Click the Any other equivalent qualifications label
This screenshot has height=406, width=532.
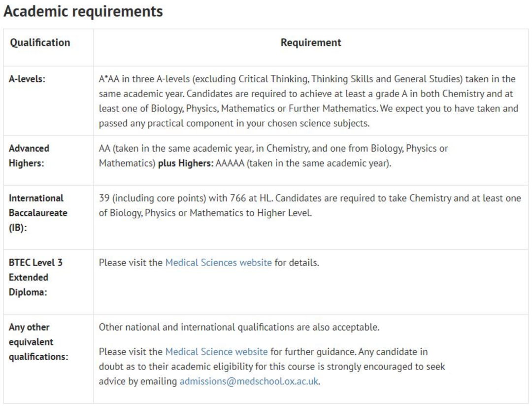pos(38,342)
